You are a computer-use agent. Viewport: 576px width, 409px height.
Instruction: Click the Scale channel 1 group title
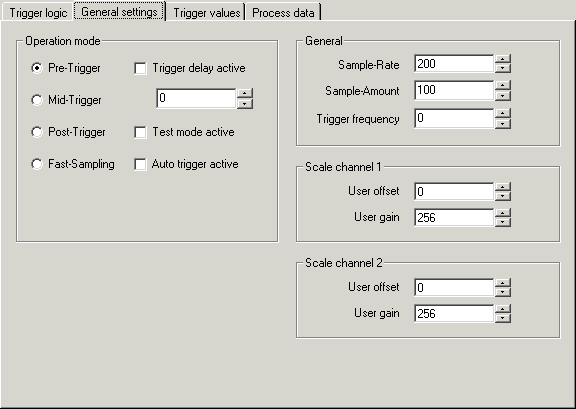click(344, 167)
